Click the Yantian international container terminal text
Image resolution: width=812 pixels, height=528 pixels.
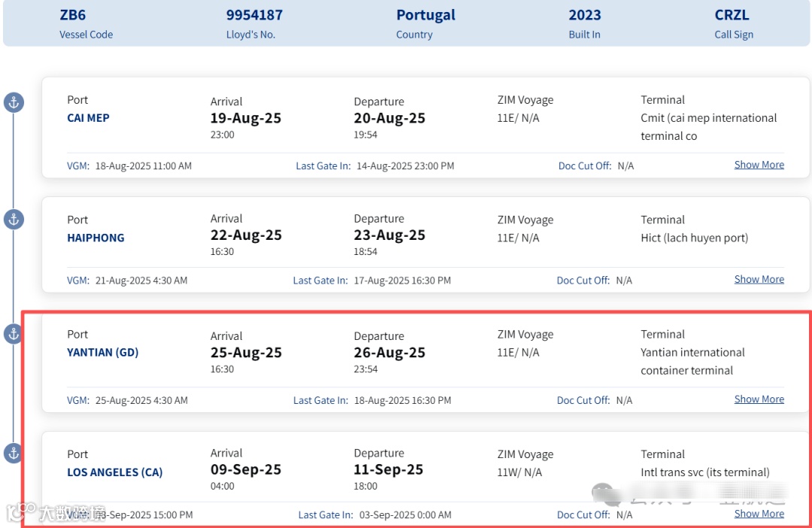tap(692, 361)
